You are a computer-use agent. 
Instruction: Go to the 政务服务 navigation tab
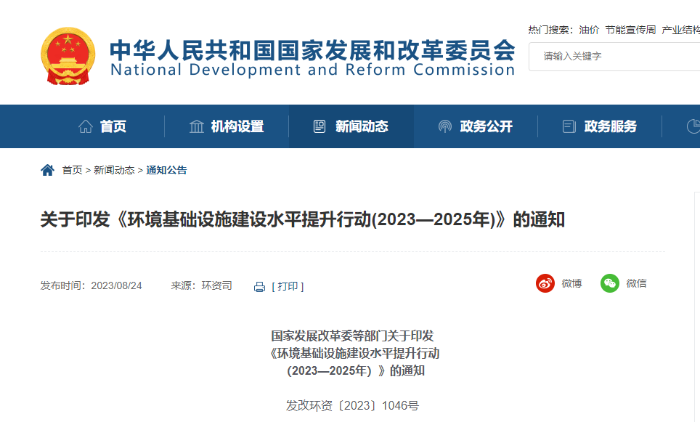(x=610, y=127)
